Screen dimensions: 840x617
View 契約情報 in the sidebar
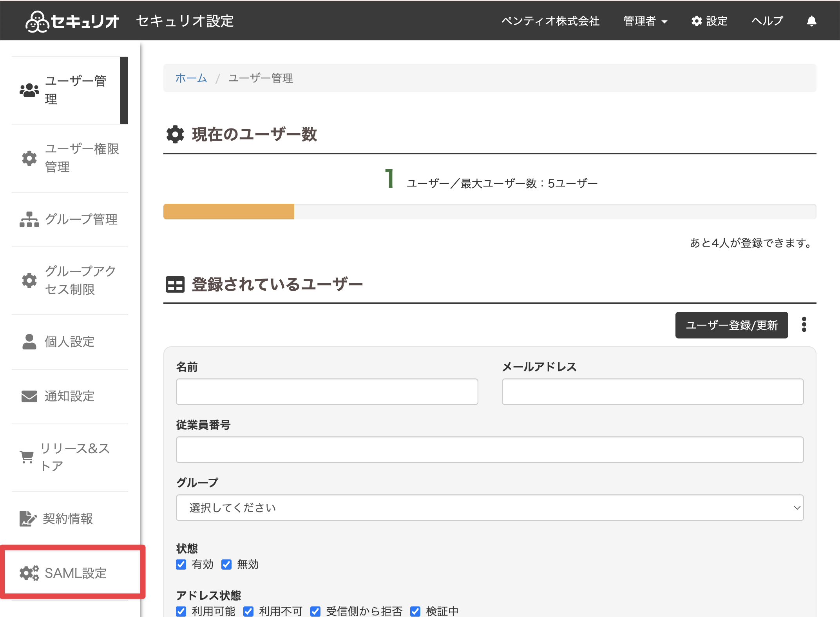coord(70,519)
